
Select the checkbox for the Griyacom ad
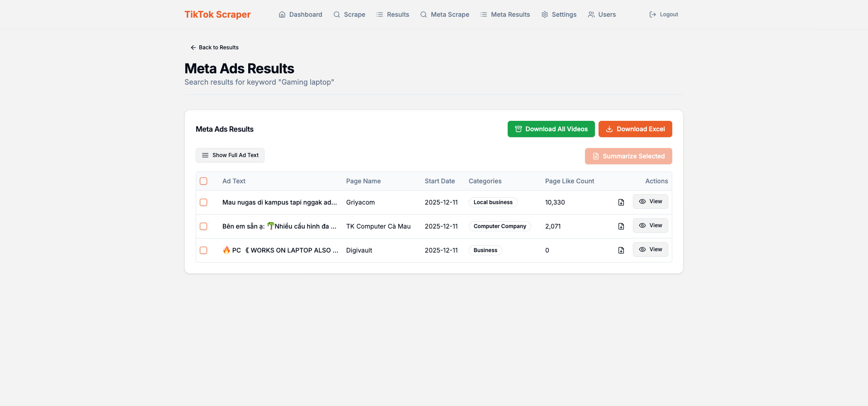[x=203, y=202]
